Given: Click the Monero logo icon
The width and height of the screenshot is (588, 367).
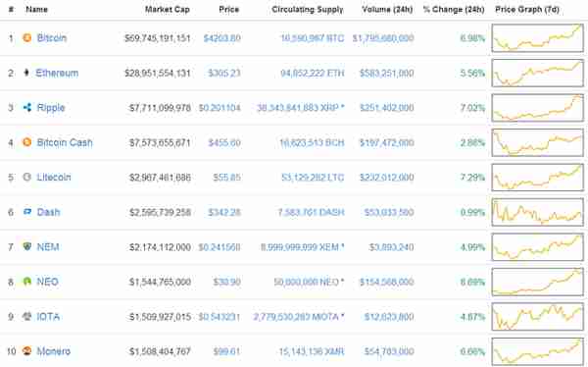Looking at the screenshot, I should pos(27,351).
